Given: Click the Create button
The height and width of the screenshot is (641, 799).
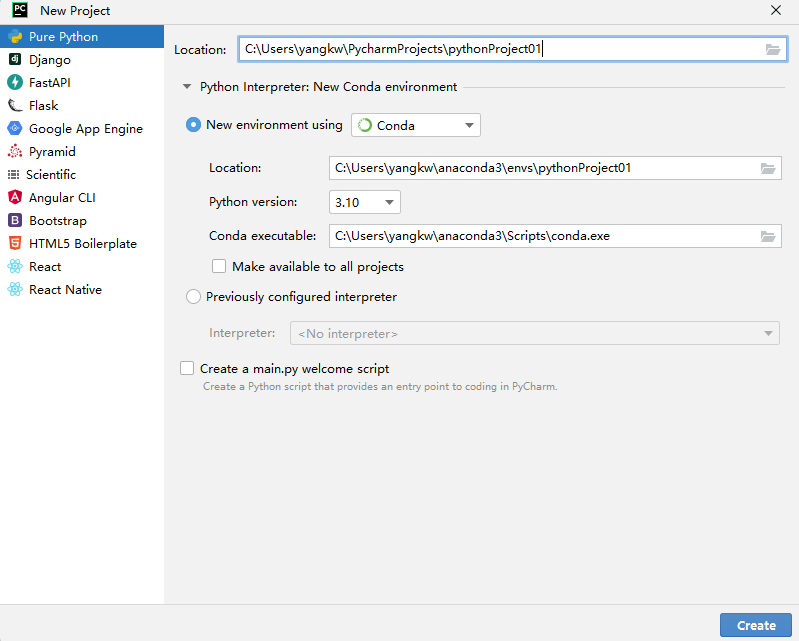Looking at the screenshot, I should point(756,625).
